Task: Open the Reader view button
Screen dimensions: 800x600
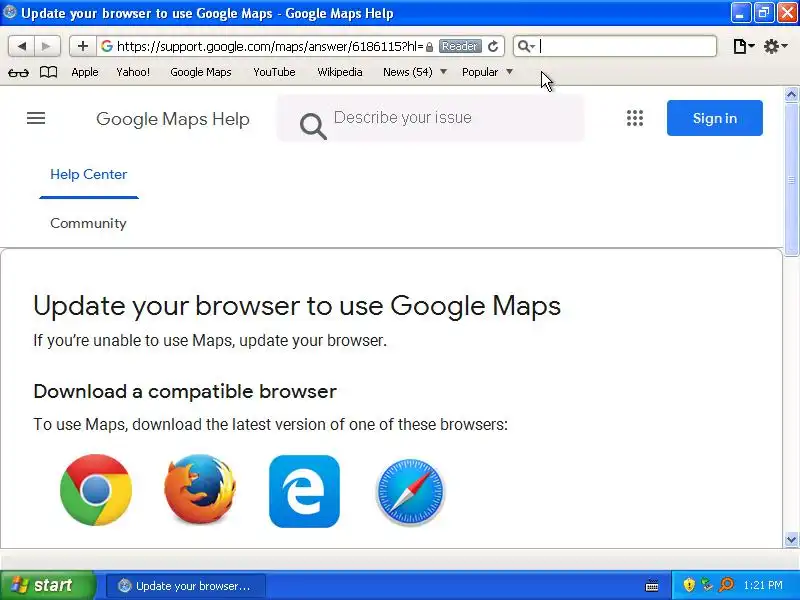Action: click(460, 46)
